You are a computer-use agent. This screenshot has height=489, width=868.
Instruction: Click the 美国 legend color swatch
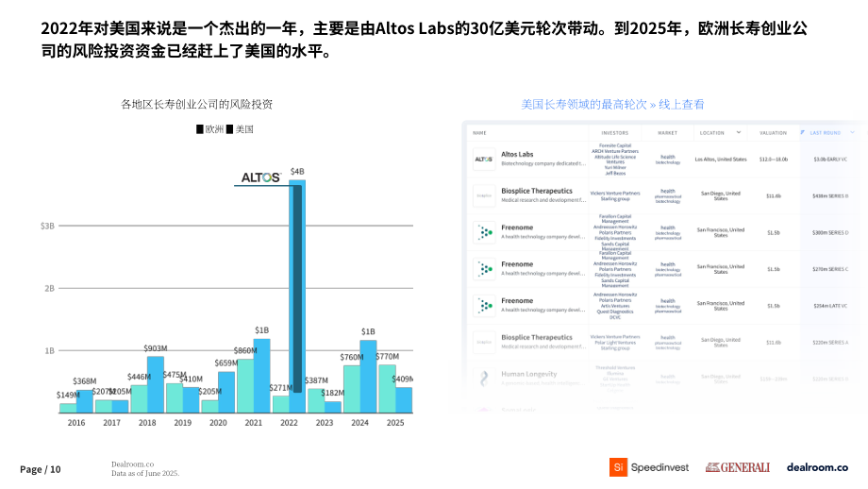click(229, 129)
